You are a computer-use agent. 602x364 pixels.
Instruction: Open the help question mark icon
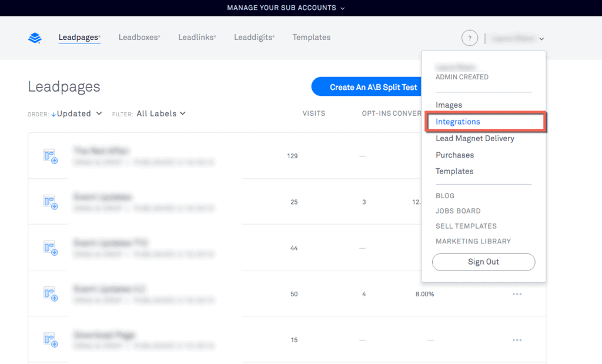pyautogui.click(x=470, y=38)
